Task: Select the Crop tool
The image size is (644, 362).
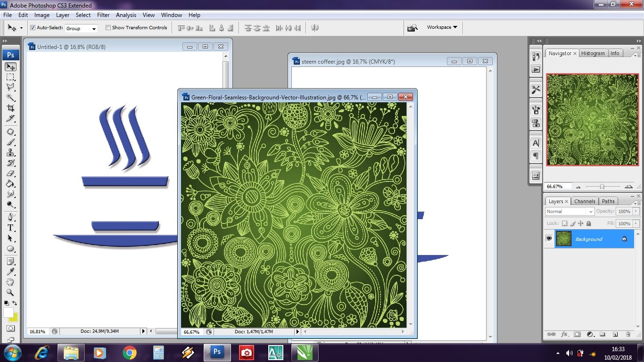Action: (10, 108)
